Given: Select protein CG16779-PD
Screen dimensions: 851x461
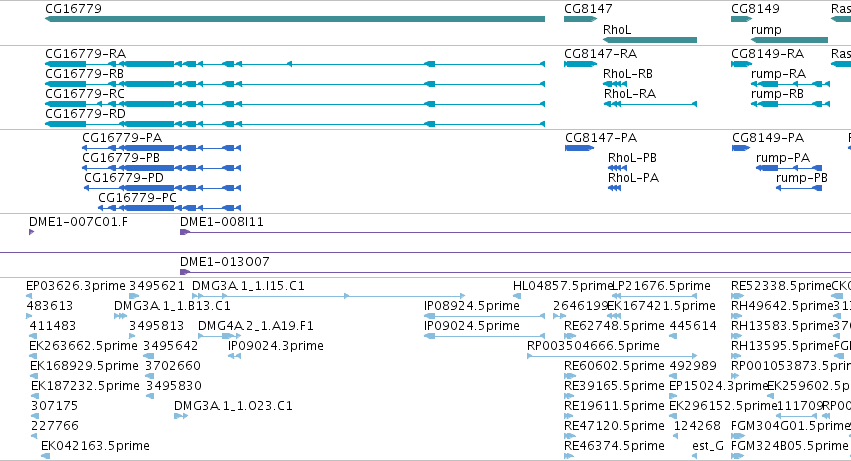Looking at the screenshot, I should pyautogui.click(x=162, y=188).
